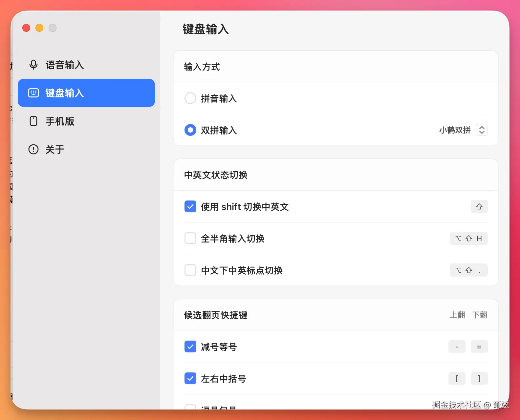Click the 输入方式 section heading
The height and width of the screenshot is (420, 520).
[x=202, y=67]
